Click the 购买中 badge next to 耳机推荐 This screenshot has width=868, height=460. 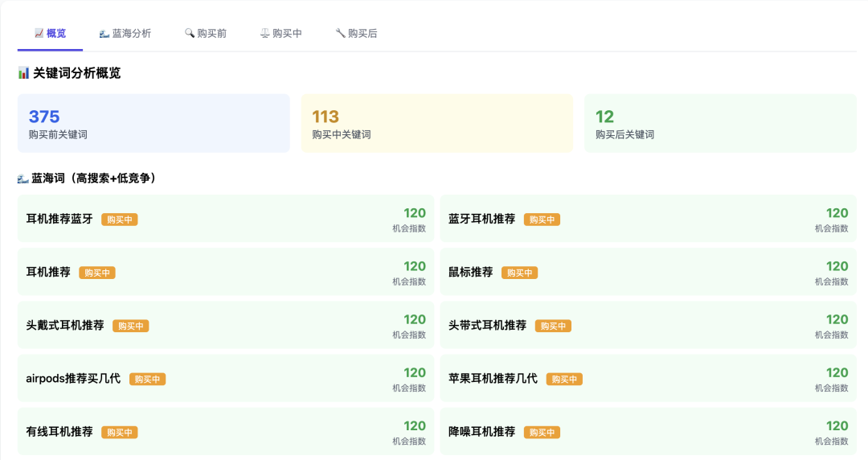97,273
